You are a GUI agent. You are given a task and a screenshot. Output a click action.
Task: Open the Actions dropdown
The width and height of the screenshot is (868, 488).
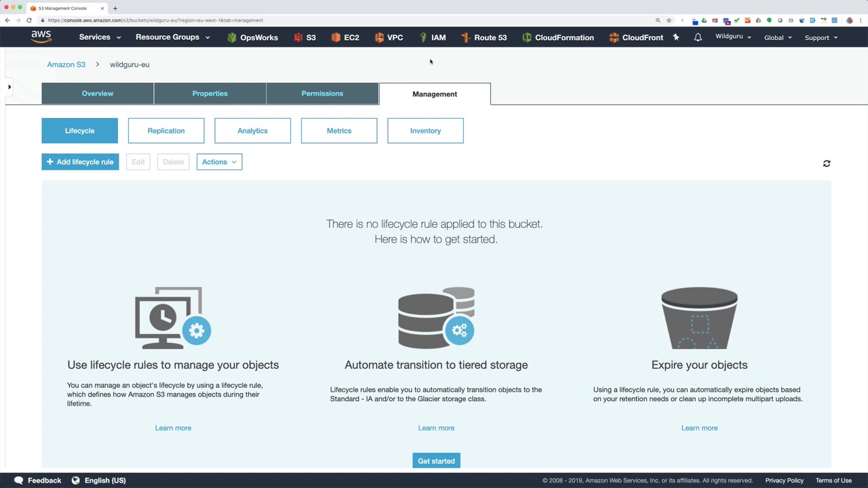tap(219, 162)
